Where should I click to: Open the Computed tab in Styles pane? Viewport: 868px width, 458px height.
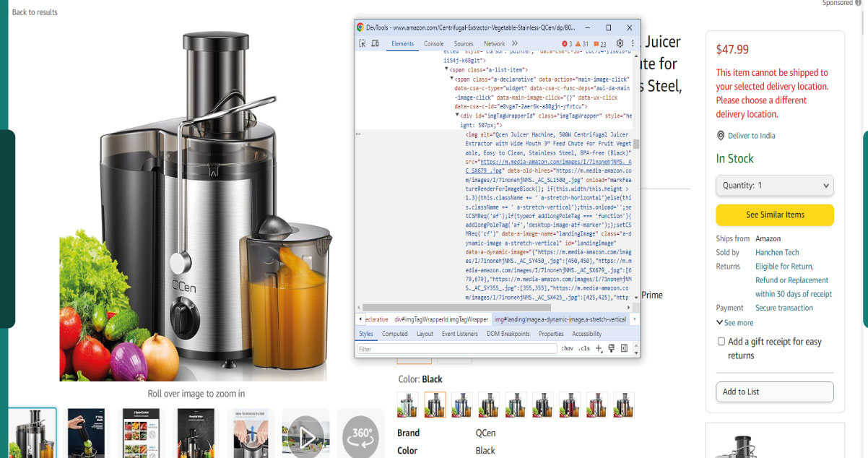(394, 334)
